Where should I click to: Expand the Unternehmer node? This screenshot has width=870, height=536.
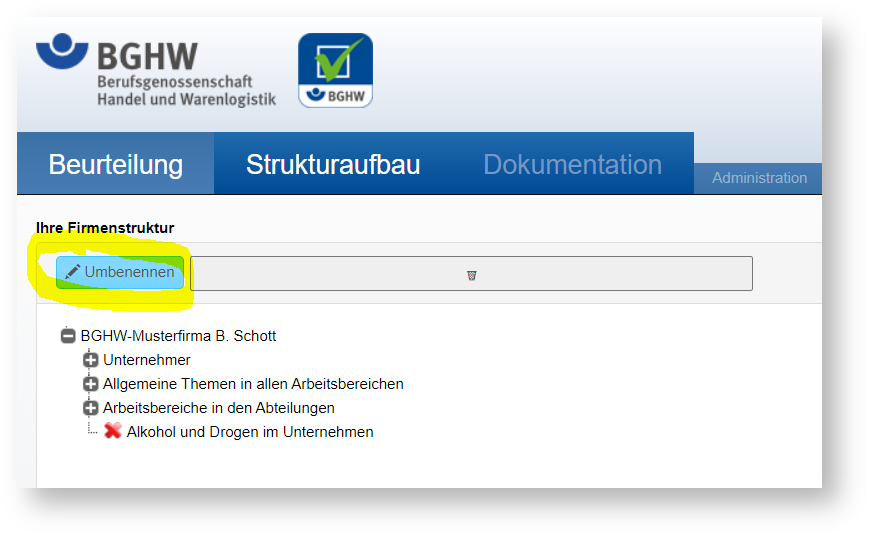pos(90,360)
